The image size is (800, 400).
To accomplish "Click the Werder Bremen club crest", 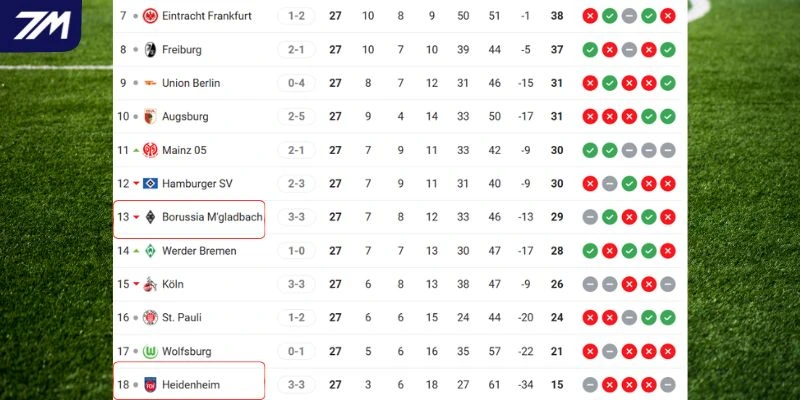I will point(150,251).
